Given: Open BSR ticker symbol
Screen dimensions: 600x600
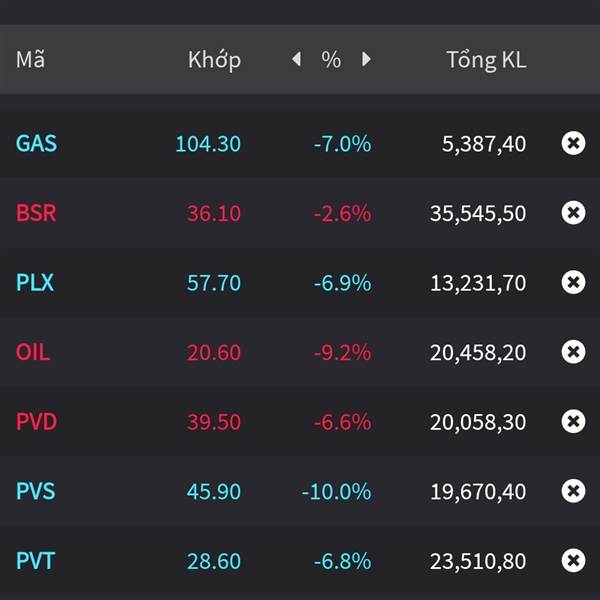Looking at the screenshot, I should (x=36, y=213).
